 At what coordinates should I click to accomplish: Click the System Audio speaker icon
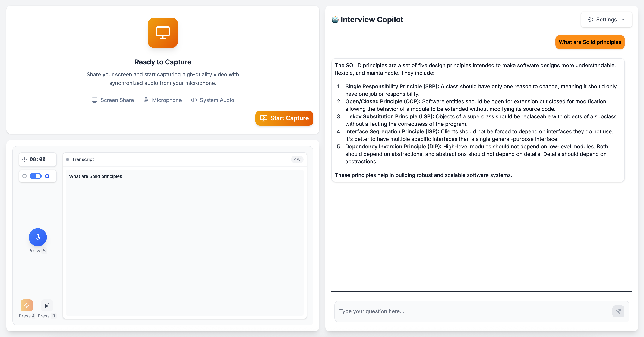tap(194, 100)
